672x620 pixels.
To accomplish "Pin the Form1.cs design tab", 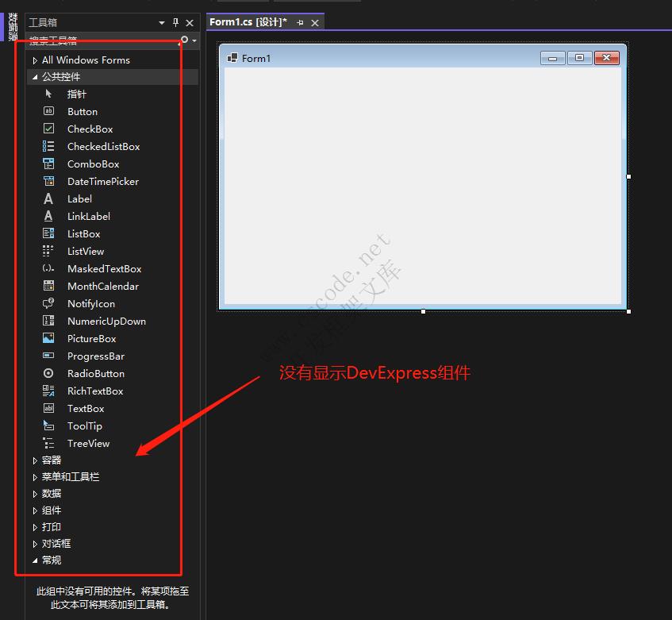I will click(x=301, y=23).
